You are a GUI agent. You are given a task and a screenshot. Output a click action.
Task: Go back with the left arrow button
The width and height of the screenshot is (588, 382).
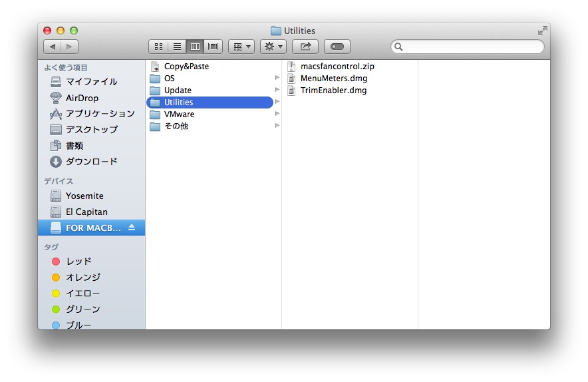coord(52,47)
